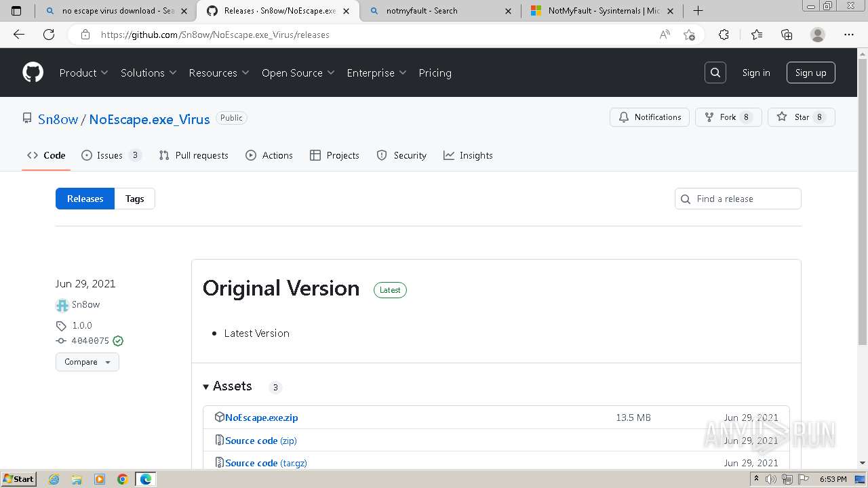The image size is (868, 488).
Task: Click browser back arrow
Action: click(x=19, y=35)
